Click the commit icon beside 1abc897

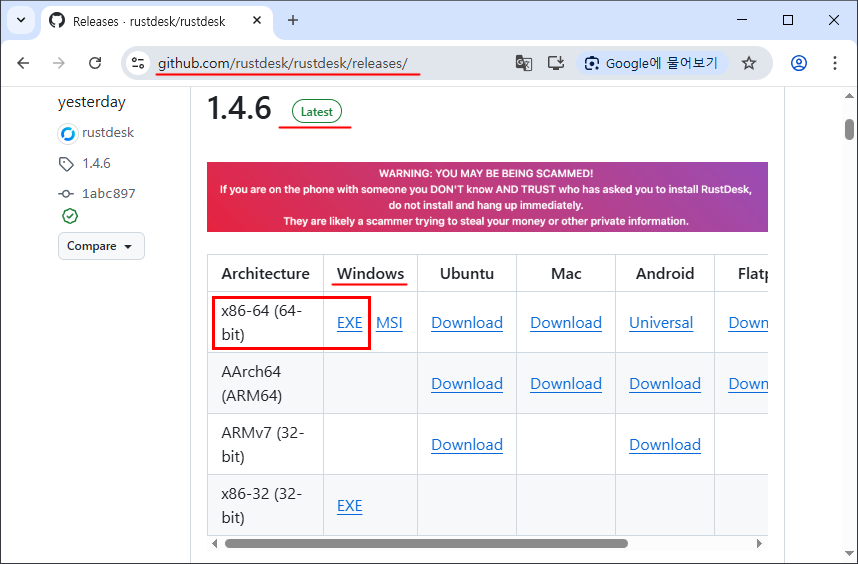tap(66, 194)
